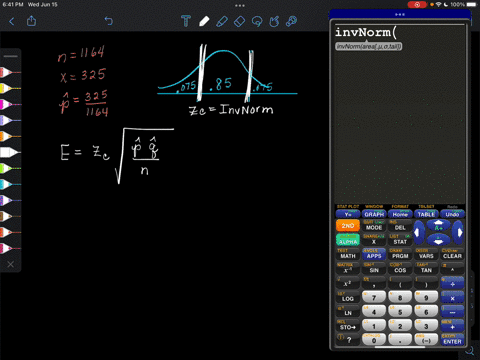Tap the red screen recording indicator
The image size is (480, 360).
(x=417, y=5)
